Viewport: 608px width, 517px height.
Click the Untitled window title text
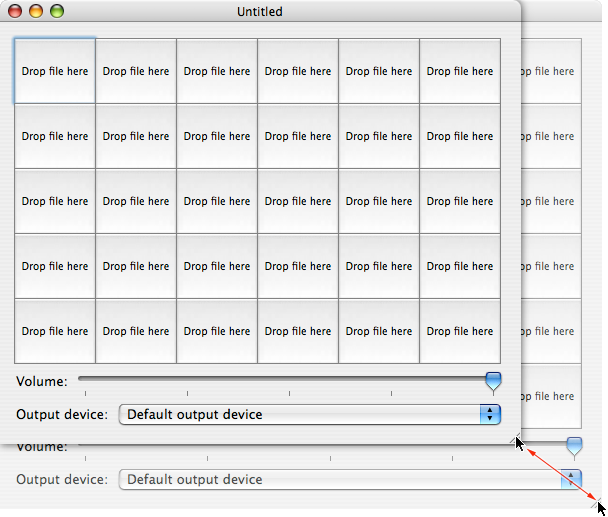(260, 12)
